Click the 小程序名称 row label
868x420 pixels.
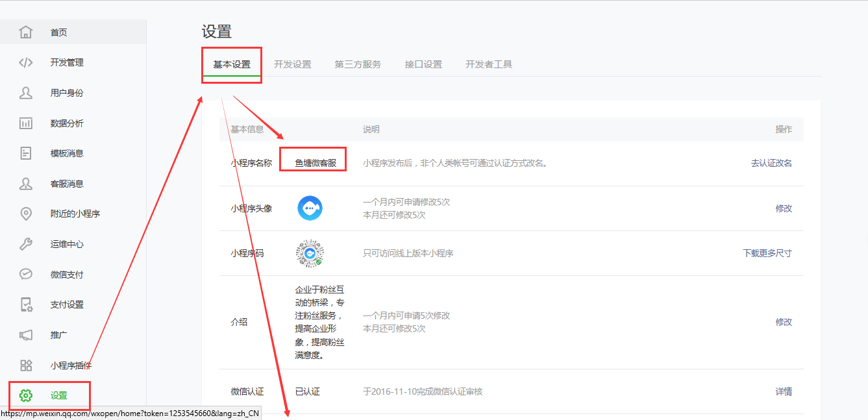(251, 163)
